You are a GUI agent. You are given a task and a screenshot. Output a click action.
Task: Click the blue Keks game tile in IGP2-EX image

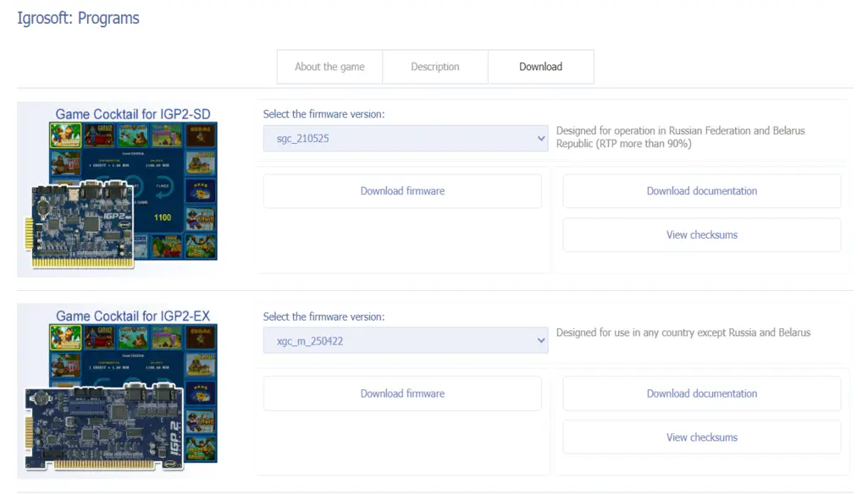[x=201, y=393]
